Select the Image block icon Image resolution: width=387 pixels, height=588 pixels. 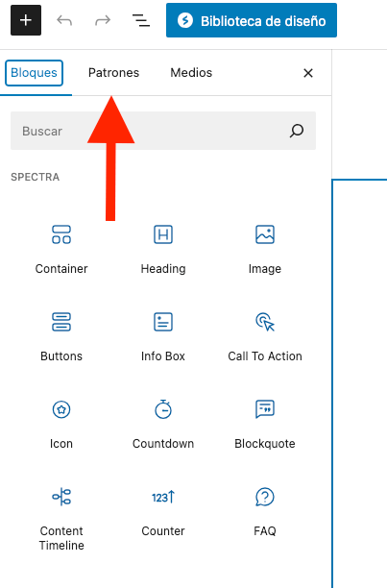265,234
